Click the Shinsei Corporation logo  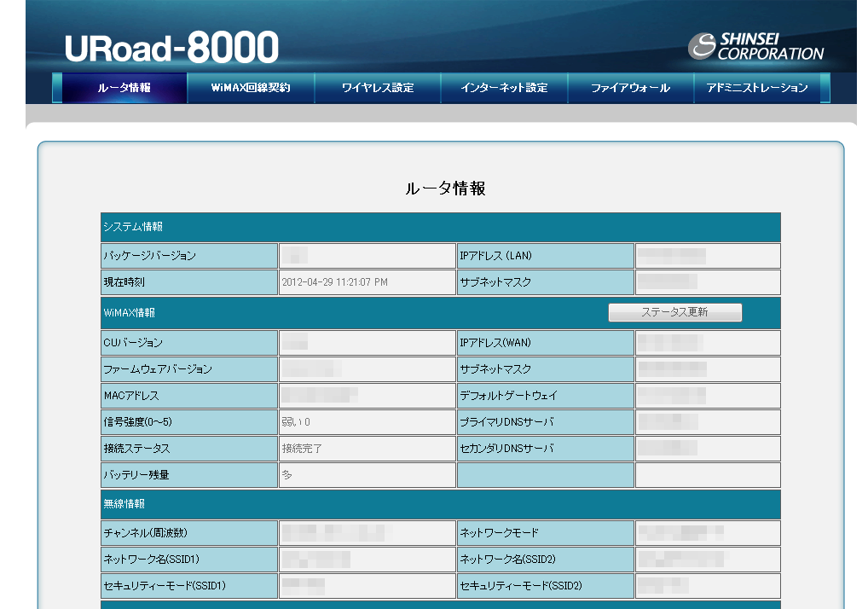tap(756, 47)
